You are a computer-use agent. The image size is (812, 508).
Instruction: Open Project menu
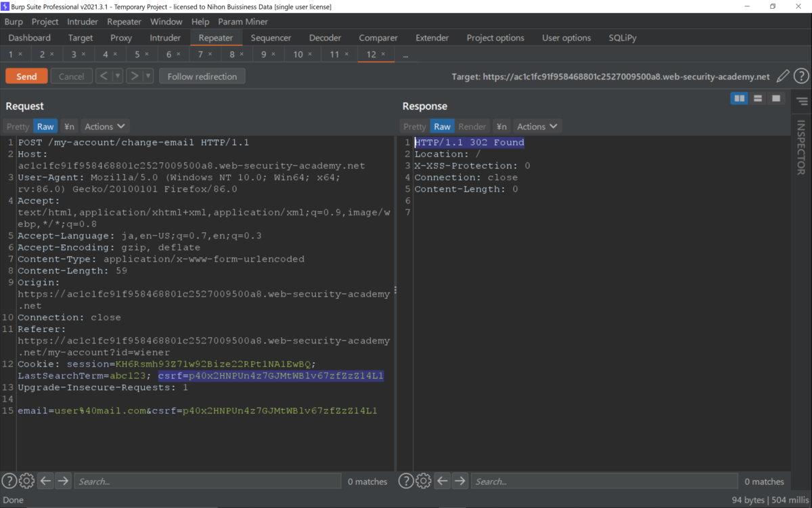(x=45, y=22)
